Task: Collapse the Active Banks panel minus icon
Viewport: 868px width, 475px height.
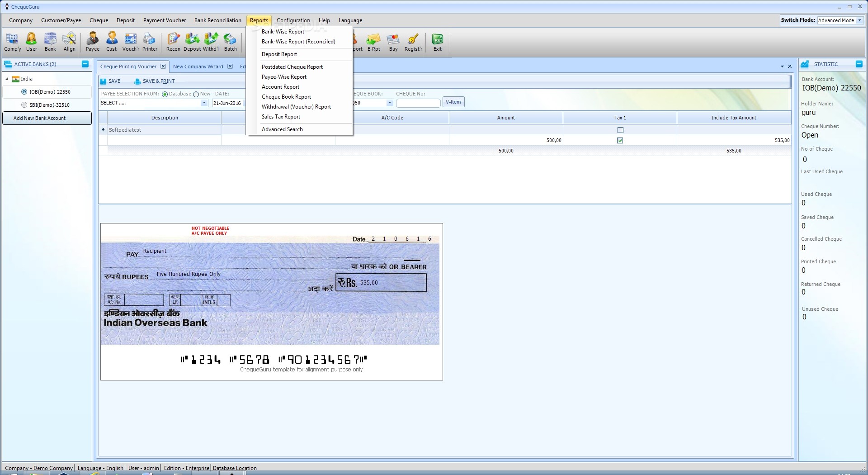Action: click(x=85, y=64)
